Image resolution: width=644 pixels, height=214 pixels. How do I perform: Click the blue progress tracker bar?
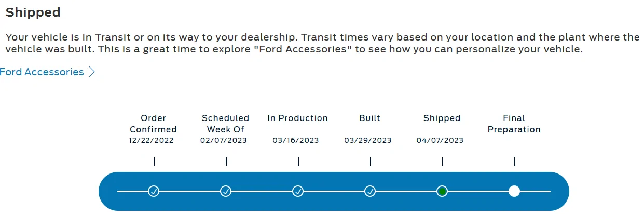tap(334, 191)
